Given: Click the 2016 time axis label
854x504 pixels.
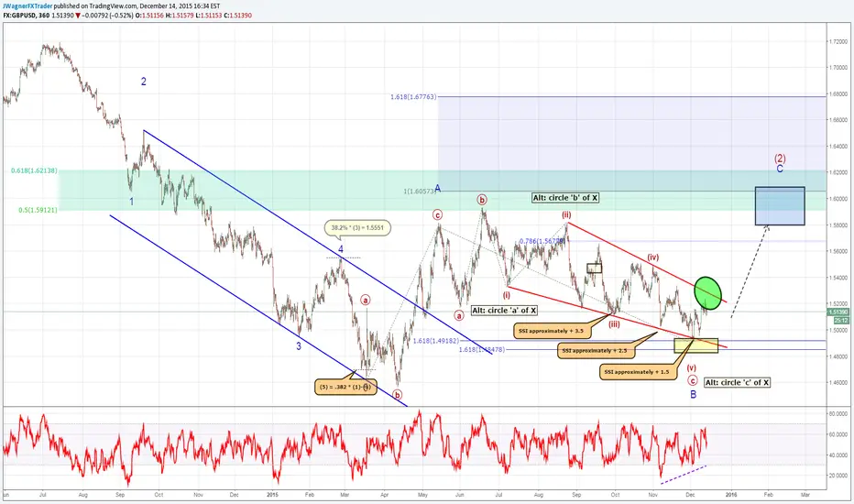Looking at the screenshot, I should 731,495.
